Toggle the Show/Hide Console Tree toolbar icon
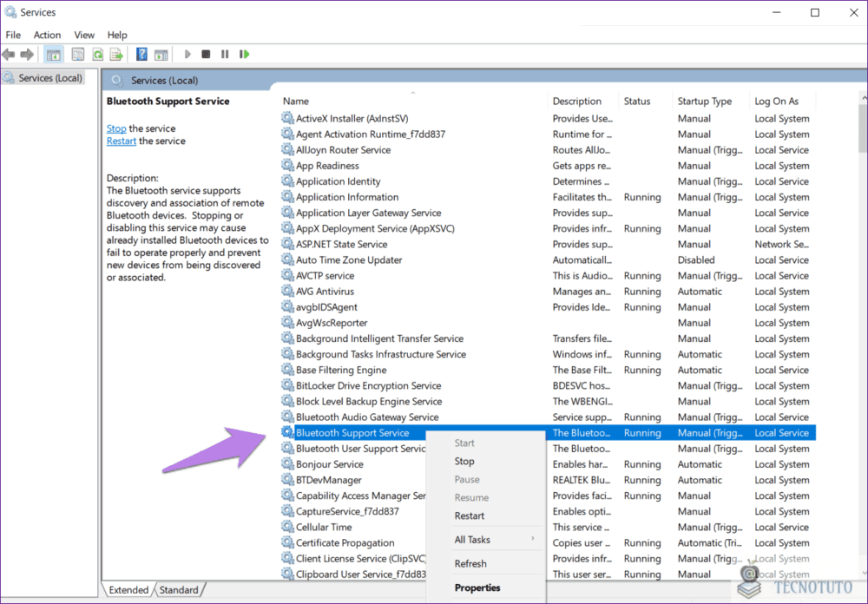Viewport: 868px width, 604px height. tap(54, 55)
